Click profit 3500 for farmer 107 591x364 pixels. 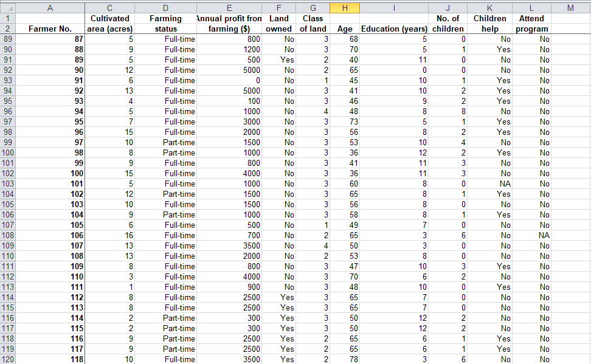(229, 246)
